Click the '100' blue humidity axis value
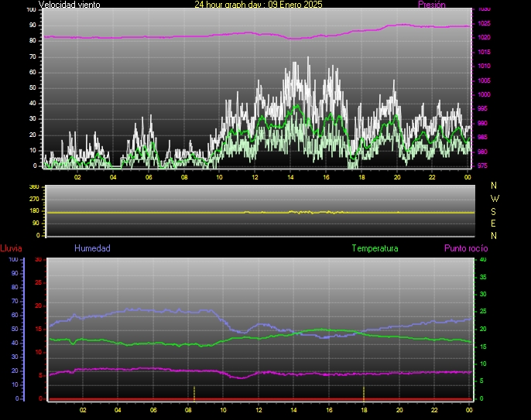Screen dimensions: 531x420 [13, 260]
